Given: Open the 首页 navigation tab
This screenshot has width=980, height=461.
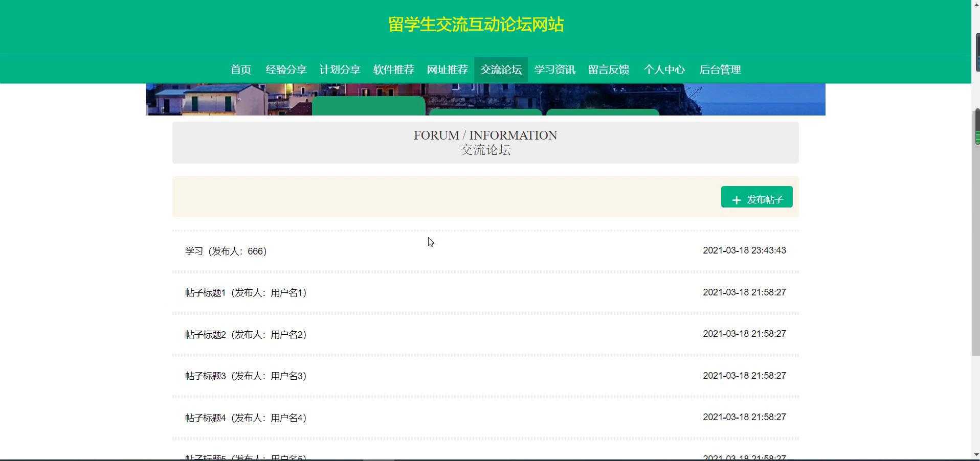Looking at the screenshot, I should [240, 70].
